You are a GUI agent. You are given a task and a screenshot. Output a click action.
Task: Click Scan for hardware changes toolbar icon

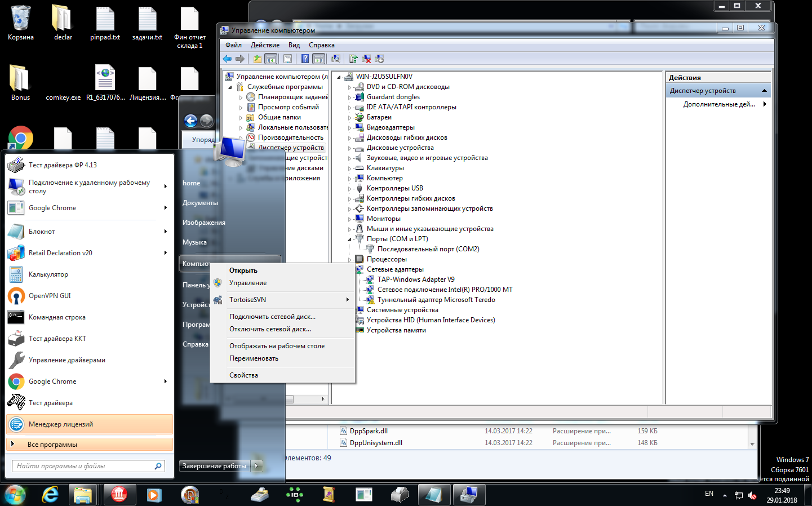[x=336, y=59]
